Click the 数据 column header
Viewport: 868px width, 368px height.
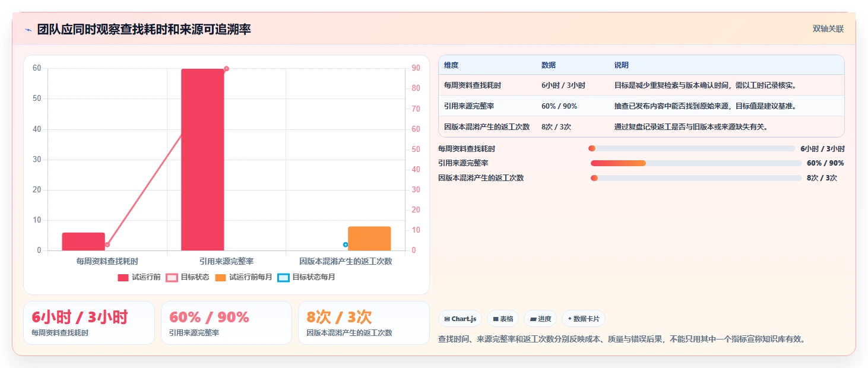[549, 65]
